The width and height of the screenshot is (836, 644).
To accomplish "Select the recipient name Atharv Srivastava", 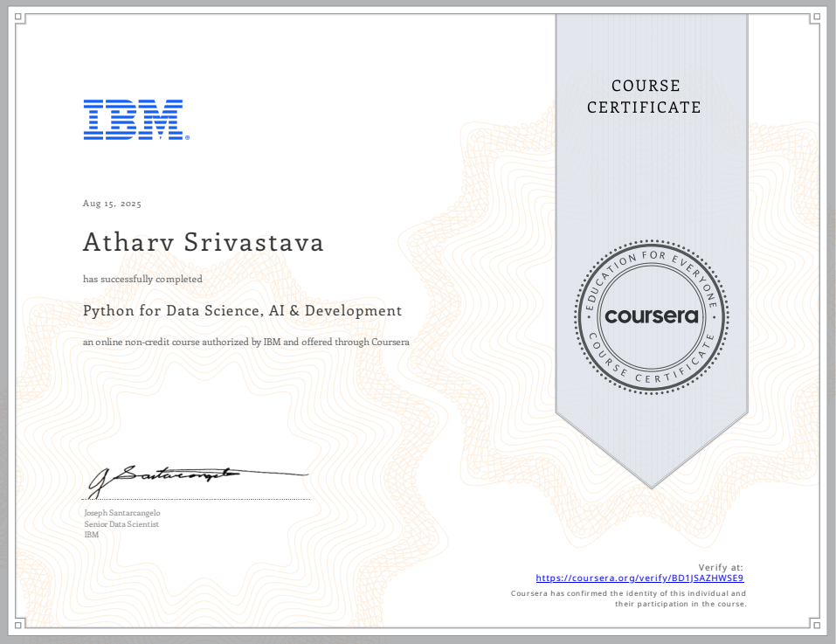I will click(x=203, y=242).
